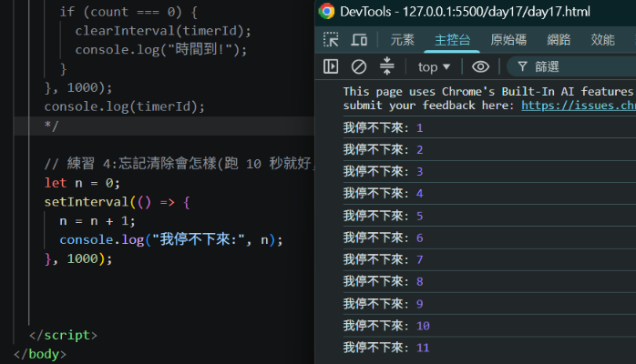The height and width of the screenshot is (364, 636).
Task: Click the console.log(timerId); line
Action: pyautogui.click(x=125, y=106)
